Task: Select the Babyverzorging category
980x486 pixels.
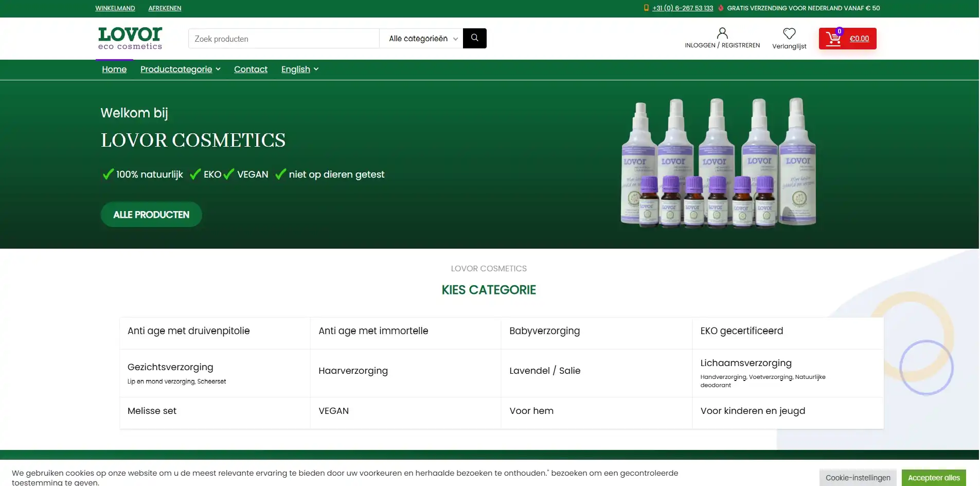Action: pyautogui.click(x=544, y=331)
